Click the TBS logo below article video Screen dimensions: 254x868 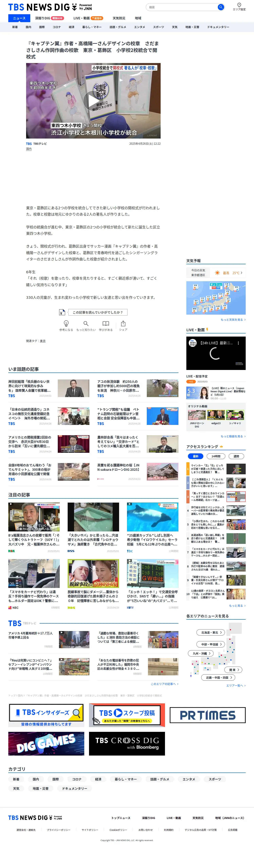pyautogui.click(x=29, y=143)
